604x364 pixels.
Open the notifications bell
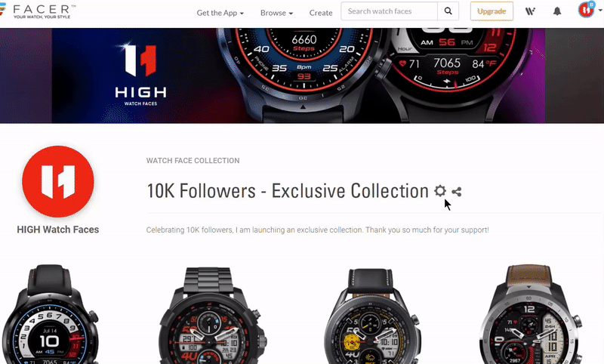557,11
